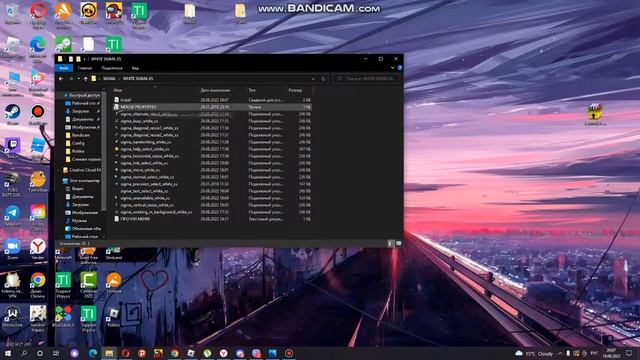
Task: Open taskbar search
Action: click(24, 353)
